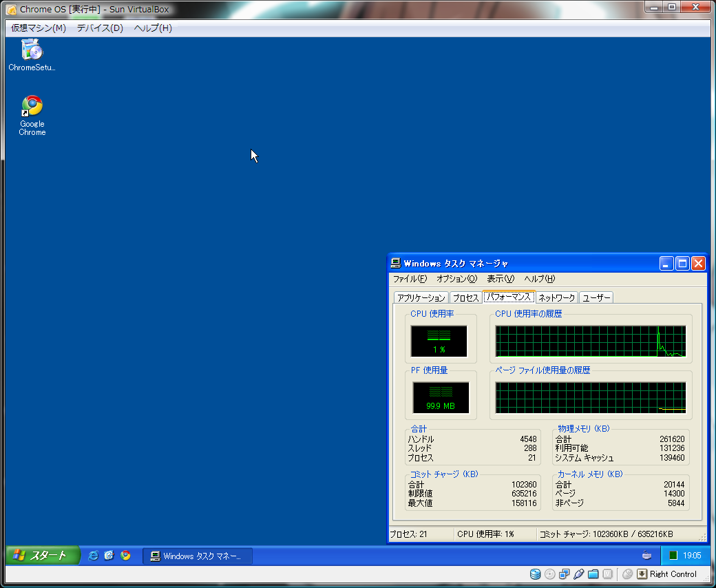Select the Google Chrome desktop shortcut
This screenshot has width=716, height=588.
(x=32, y=116)
